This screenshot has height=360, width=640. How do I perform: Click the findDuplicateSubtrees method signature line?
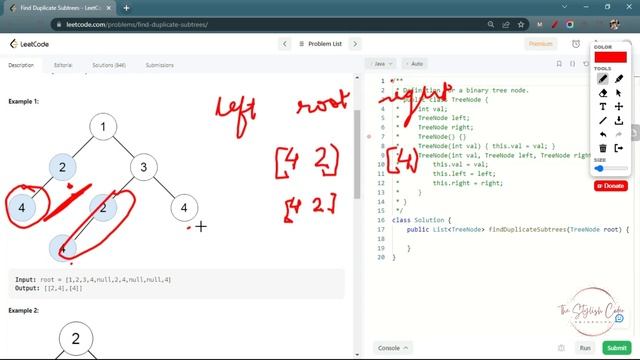[x=518, y=229]
